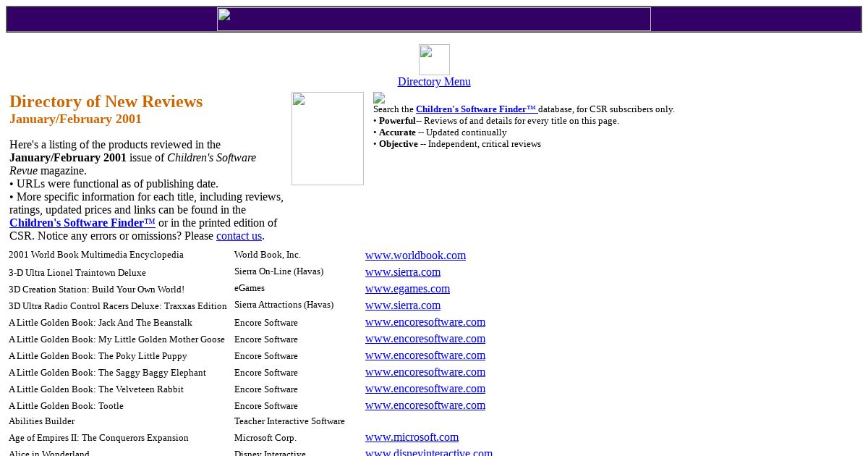Select '2001 World Book Multimedia Encyclopedia' title
This screenshot has width=868, height=456.
click(96, 255)
